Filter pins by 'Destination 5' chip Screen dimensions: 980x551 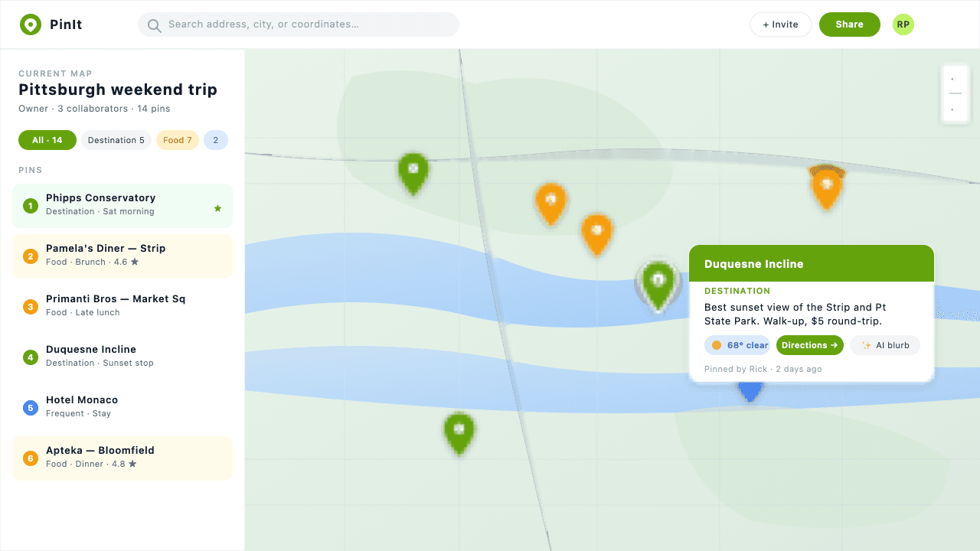(x=116, y=140)
